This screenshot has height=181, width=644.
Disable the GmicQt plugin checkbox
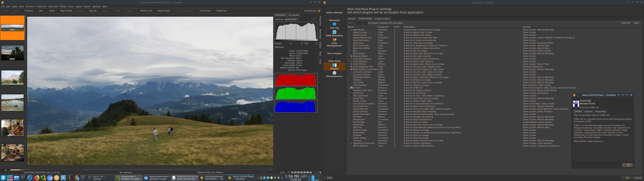point(349,88)
